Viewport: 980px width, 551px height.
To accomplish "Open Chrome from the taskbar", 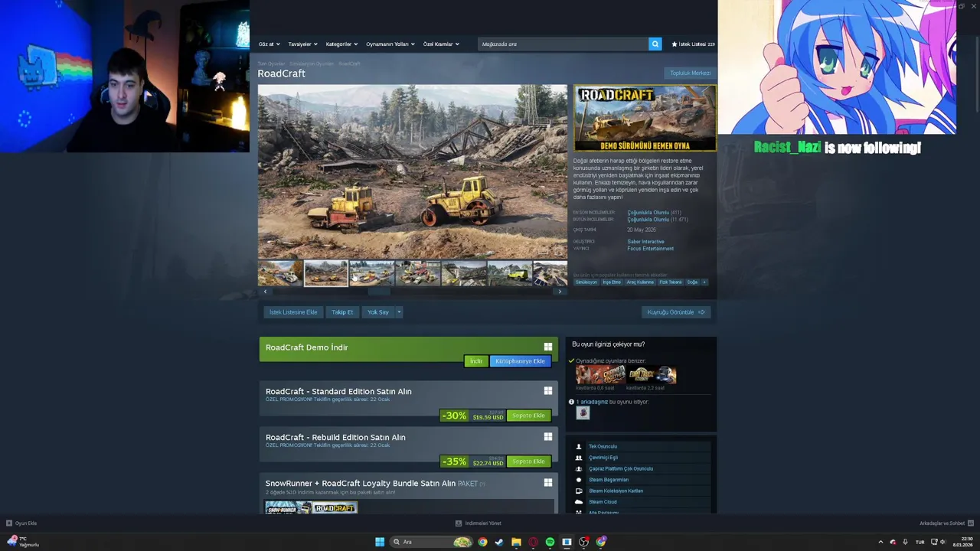I will (482, 542).
